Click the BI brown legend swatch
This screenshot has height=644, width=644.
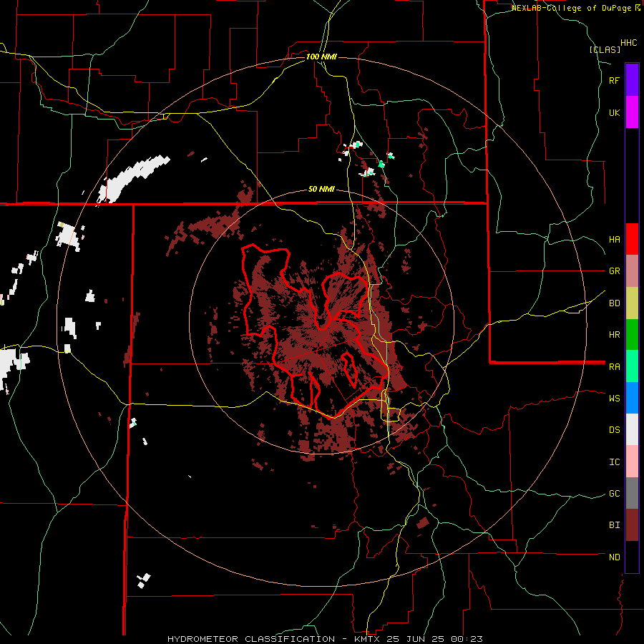632,525
